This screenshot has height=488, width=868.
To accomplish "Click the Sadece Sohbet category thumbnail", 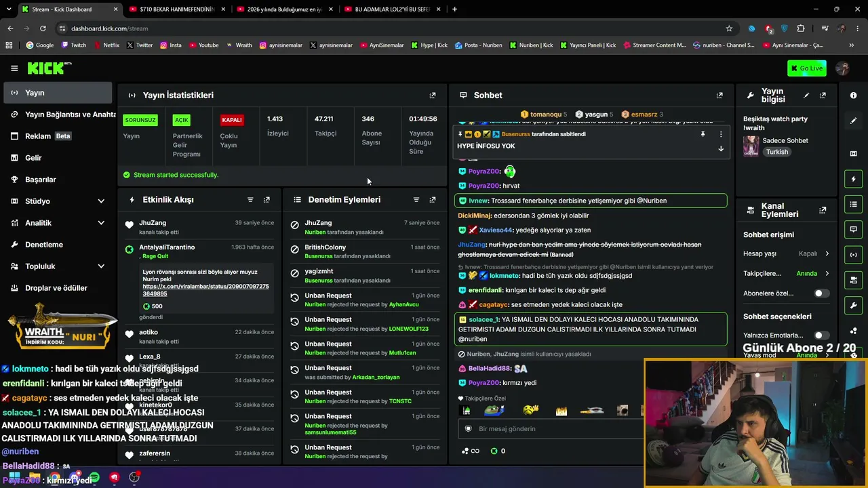I will click(x=751, y=146).
